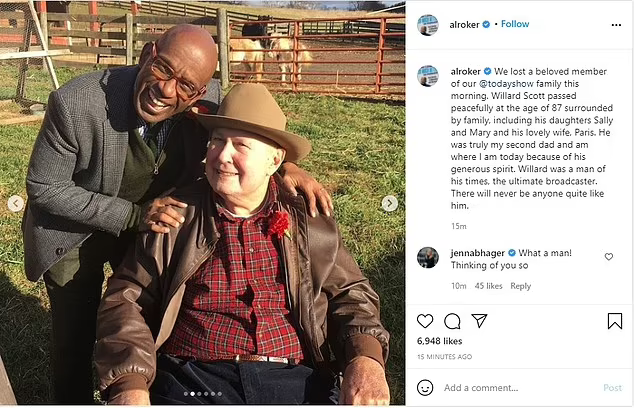Open alroker's profile picture in header

[x=427, y=23]
